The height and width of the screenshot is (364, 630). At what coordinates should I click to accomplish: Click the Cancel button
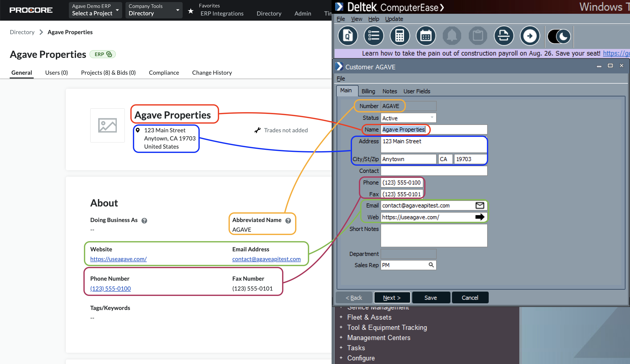[x=470, y=297]
